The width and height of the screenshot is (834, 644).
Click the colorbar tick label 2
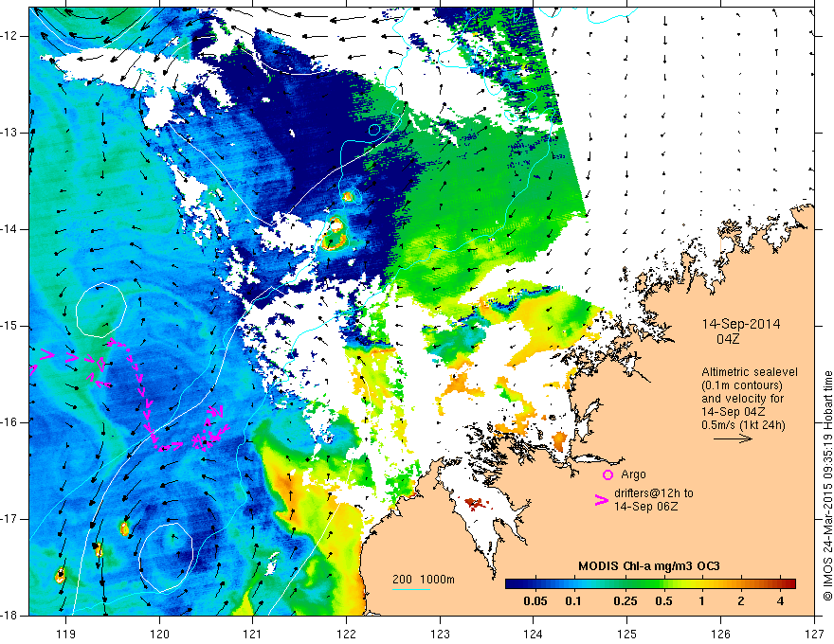[x=741, y=601]
